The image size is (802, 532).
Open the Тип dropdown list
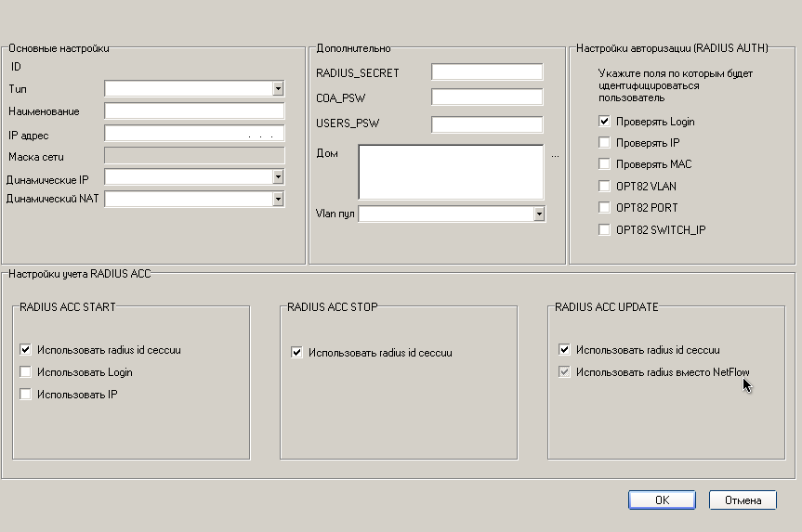pos(278,89)
